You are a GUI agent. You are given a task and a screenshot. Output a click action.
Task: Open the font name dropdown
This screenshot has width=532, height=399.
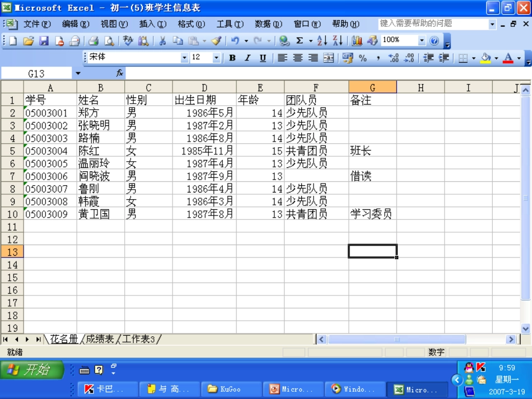coord(184,58)
